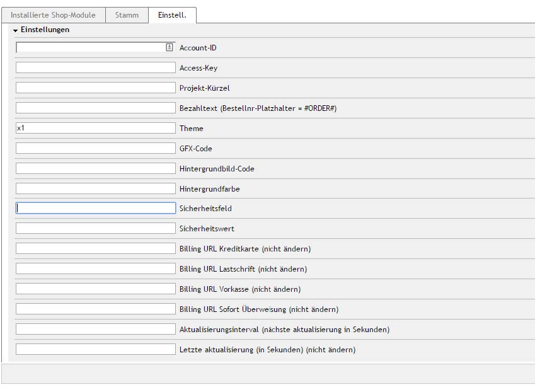The image size is (535, 392).
Task: Select the Bezahltext input field
Action: click(95, 107)
